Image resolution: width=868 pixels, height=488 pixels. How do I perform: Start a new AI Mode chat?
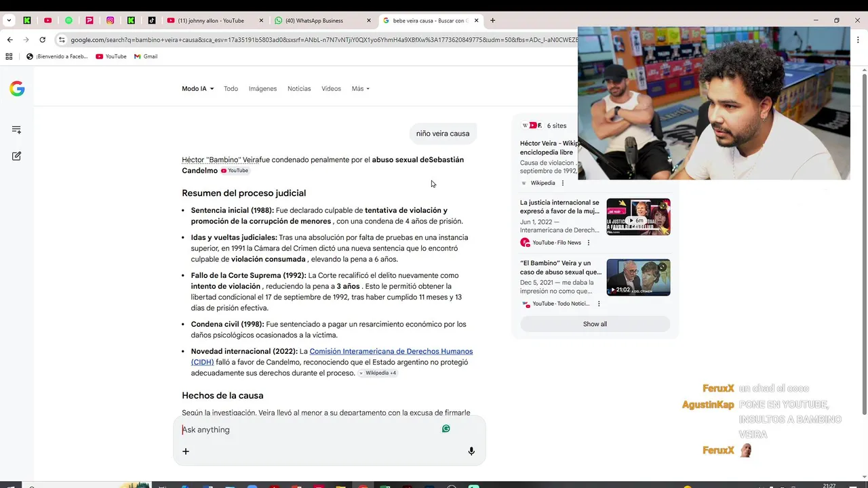(17, 156)
